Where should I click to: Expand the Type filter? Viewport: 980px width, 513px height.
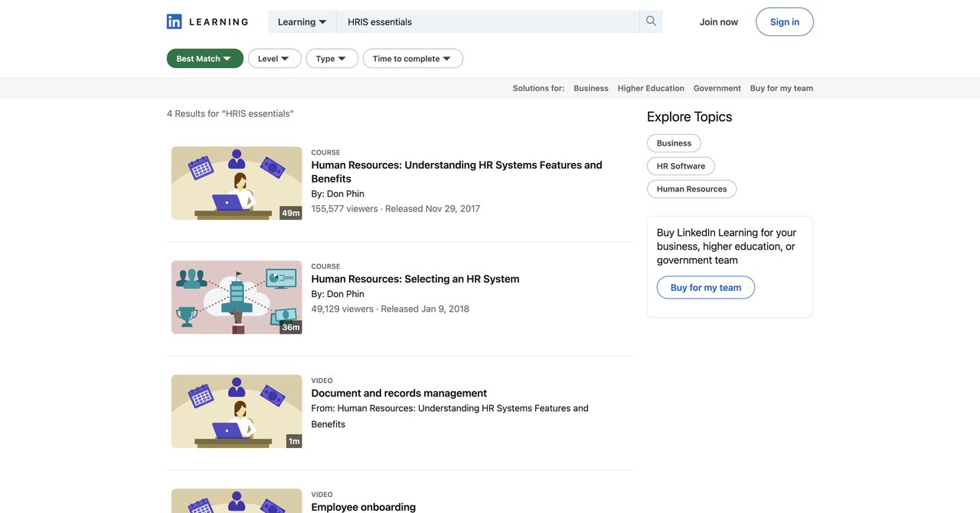pos(332,58)
